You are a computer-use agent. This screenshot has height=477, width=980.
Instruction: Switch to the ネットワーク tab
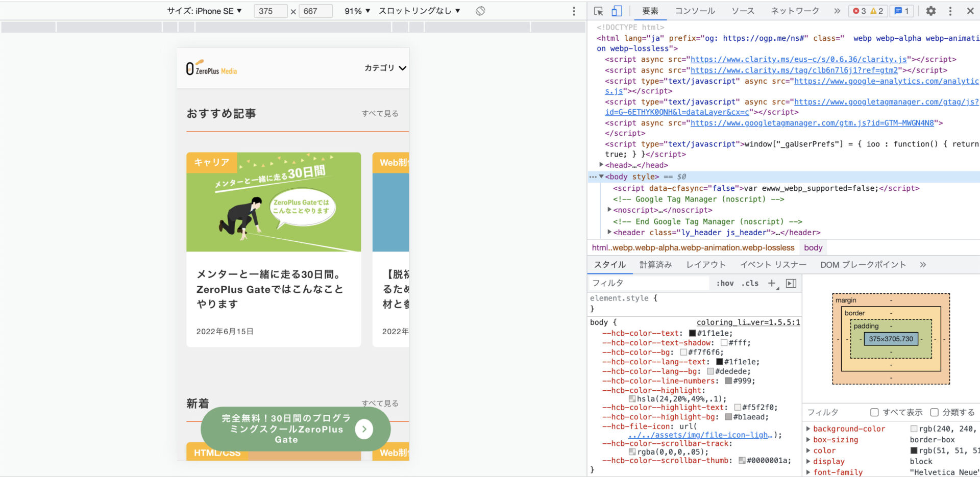tap(795, 11)
